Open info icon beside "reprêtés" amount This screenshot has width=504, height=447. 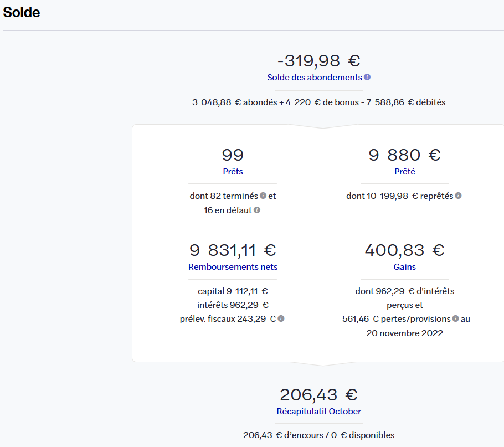458,196
